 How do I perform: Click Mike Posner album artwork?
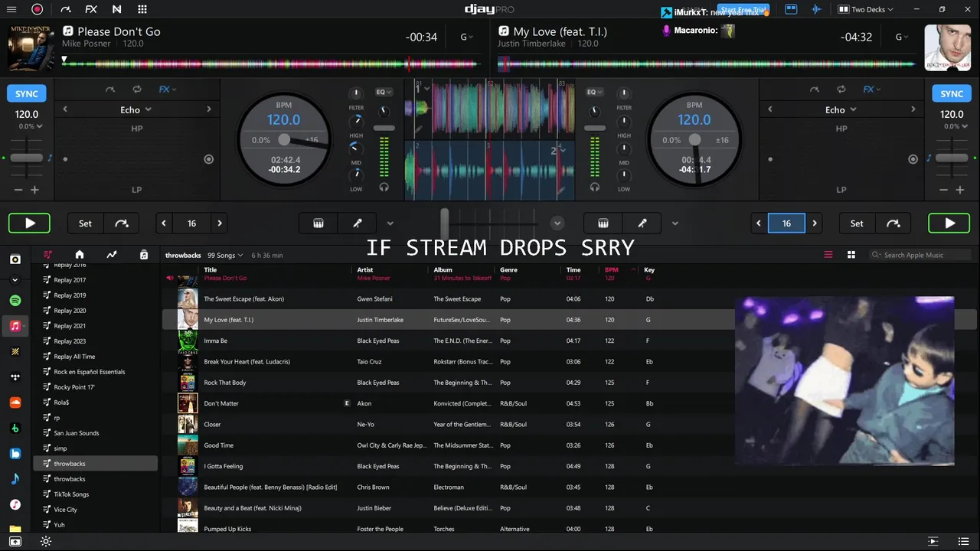31,47
